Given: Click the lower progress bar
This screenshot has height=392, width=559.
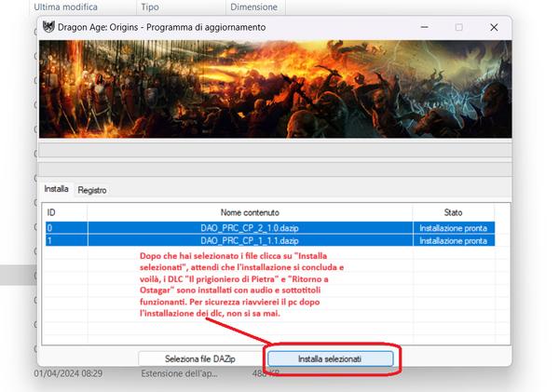Looking at the screenshot, I should 275,169.
